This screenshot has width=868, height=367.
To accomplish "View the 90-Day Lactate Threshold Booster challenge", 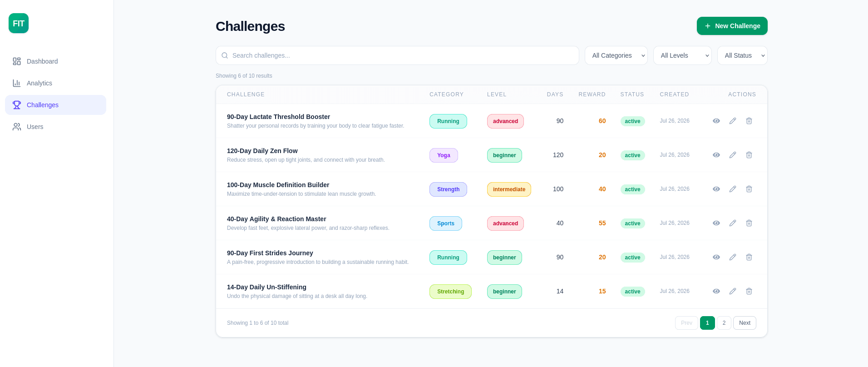I will (x=716, y=121).
